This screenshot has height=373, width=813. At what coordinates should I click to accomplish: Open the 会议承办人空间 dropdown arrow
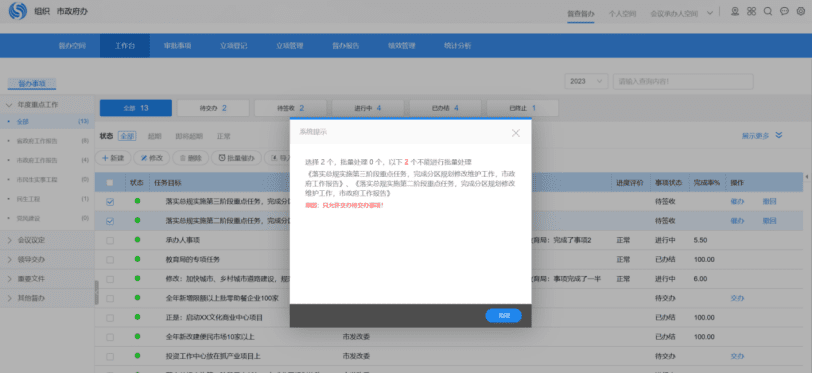pyautogui.click(x=710, y=13)
